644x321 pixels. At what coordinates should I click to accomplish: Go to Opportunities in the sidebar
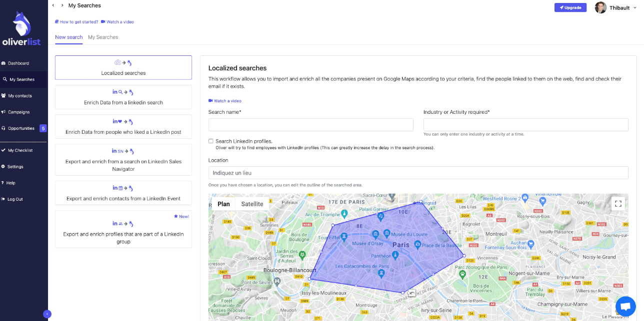click(21, 128)
